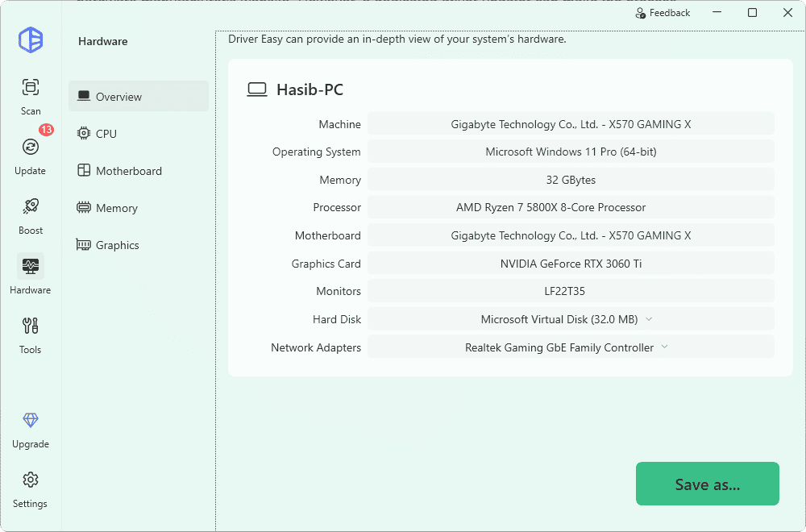This screenshot has height=532, width=806.
Task: Click the red 13 updates badge
Action: coord(46,130)
